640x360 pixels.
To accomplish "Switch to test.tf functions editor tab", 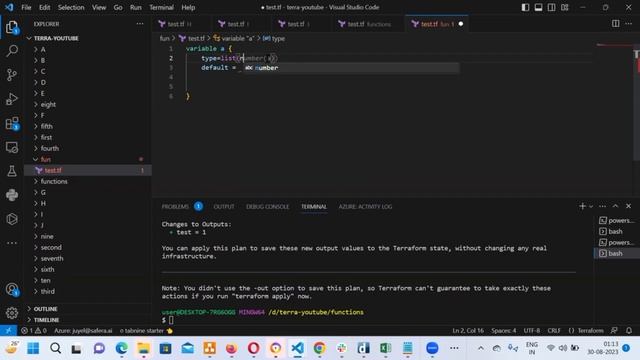I will 365,24.
